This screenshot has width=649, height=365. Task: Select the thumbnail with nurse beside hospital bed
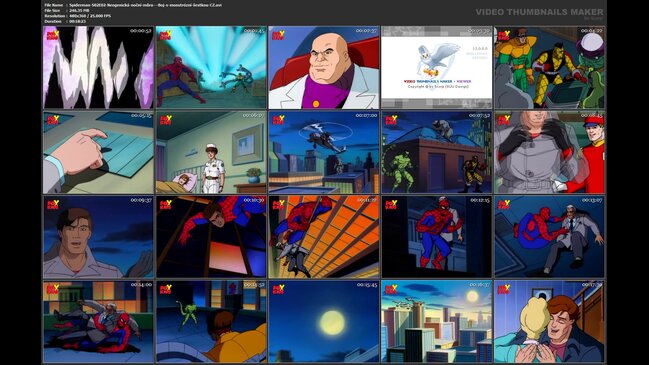[211, 152]
